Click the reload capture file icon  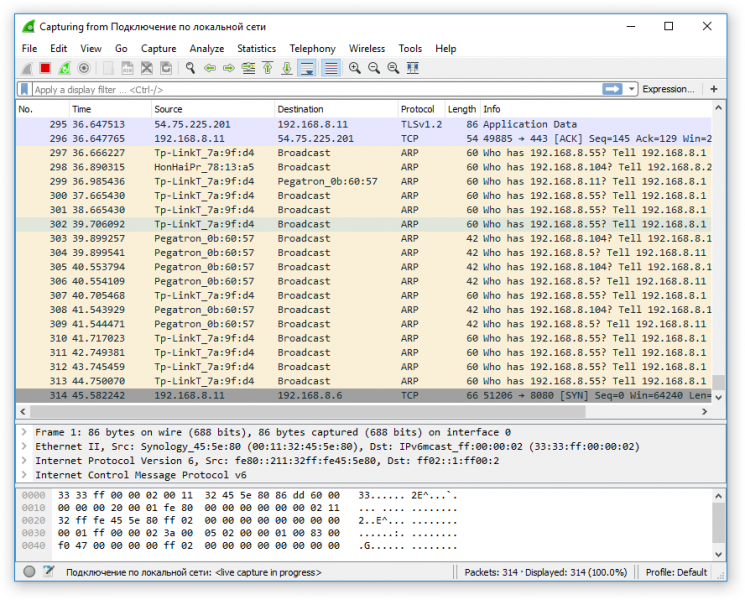[x=166, y=68]
